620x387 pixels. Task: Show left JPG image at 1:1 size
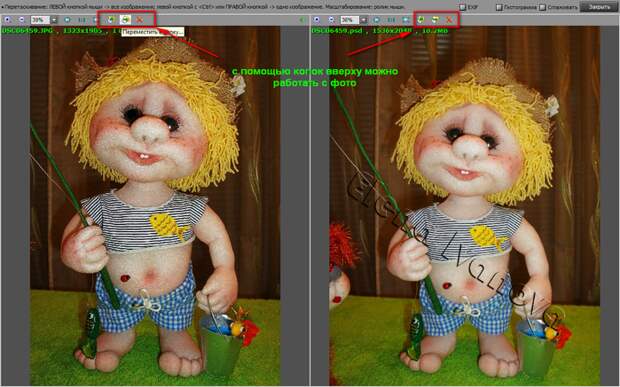pos(82,19)
